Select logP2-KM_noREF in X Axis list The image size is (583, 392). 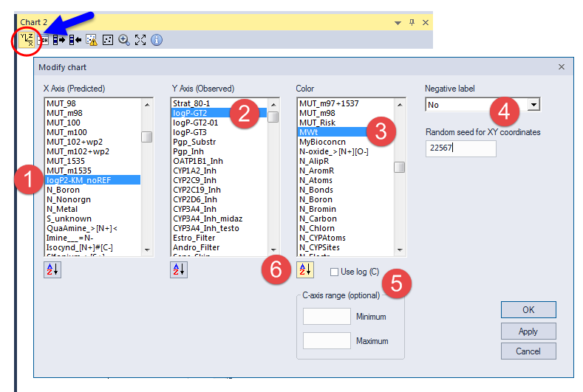(x=92, y=180)
